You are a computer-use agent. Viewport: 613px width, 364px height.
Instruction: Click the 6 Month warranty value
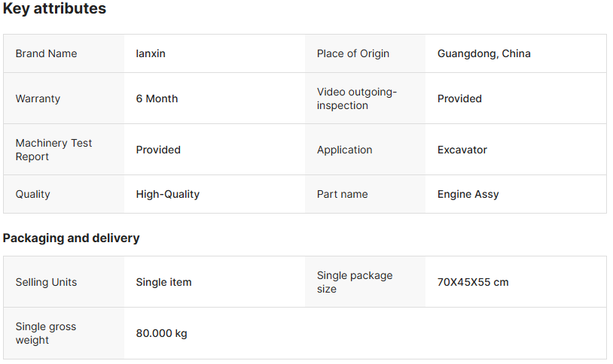coord(157,99)
